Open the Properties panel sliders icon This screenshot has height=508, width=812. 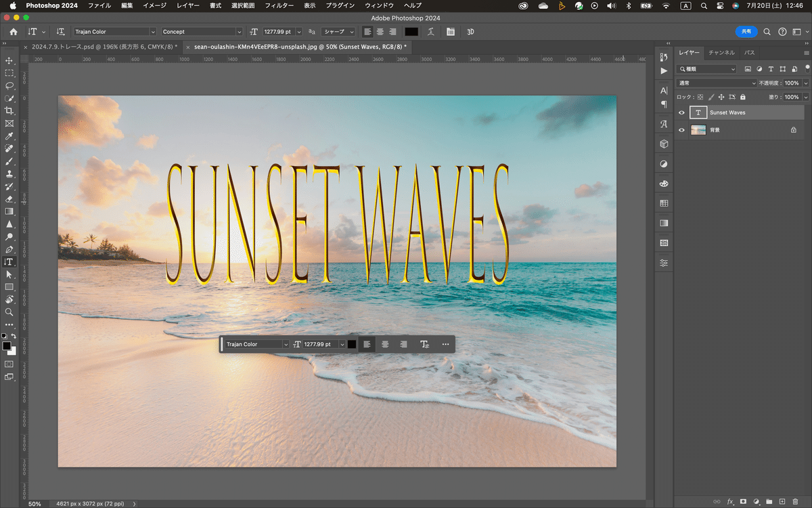tap(664, 262)
